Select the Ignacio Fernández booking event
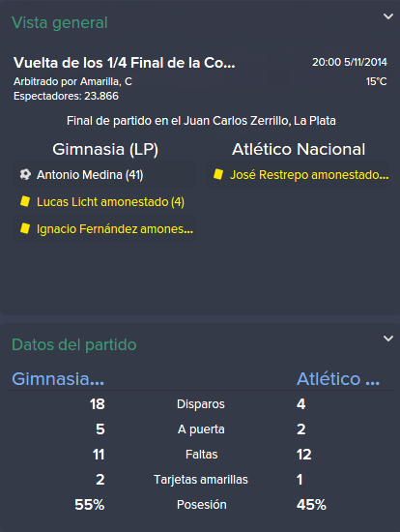Image resolution: width=400 pixels, height=532 pixels. click(104, 229)
